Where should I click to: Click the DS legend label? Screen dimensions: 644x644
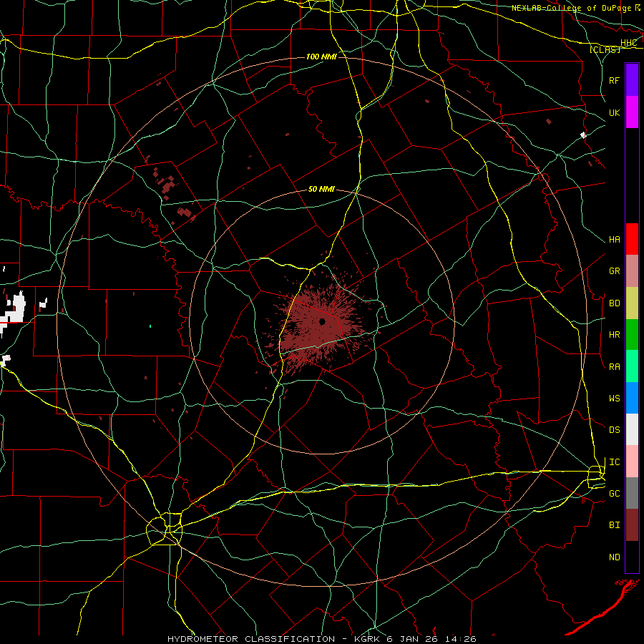pos(614,430)
